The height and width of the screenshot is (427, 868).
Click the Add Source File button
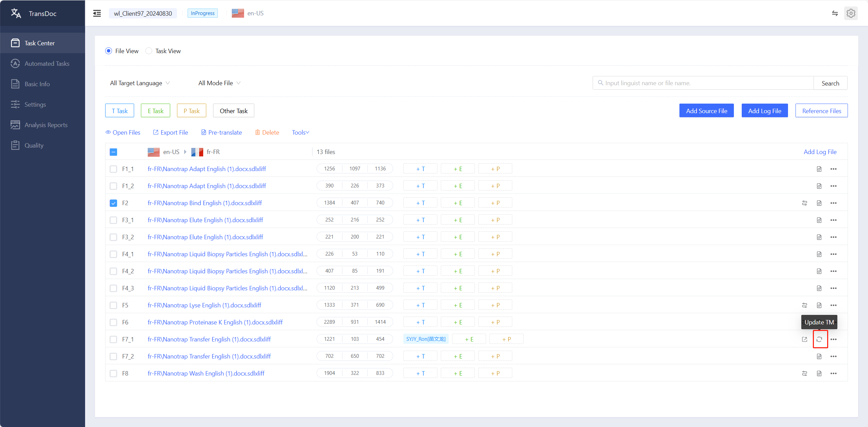[706, 111]
